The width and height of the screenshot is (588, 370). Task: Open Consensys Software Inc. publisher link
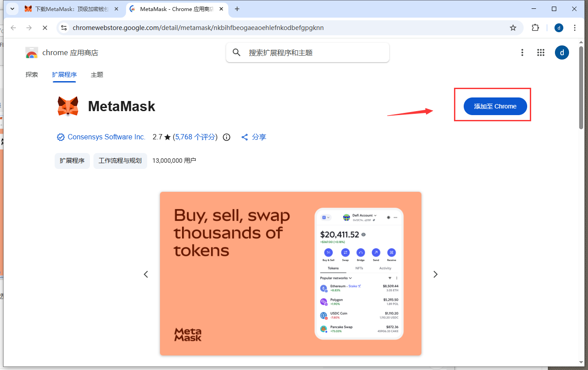pos(106,137)
